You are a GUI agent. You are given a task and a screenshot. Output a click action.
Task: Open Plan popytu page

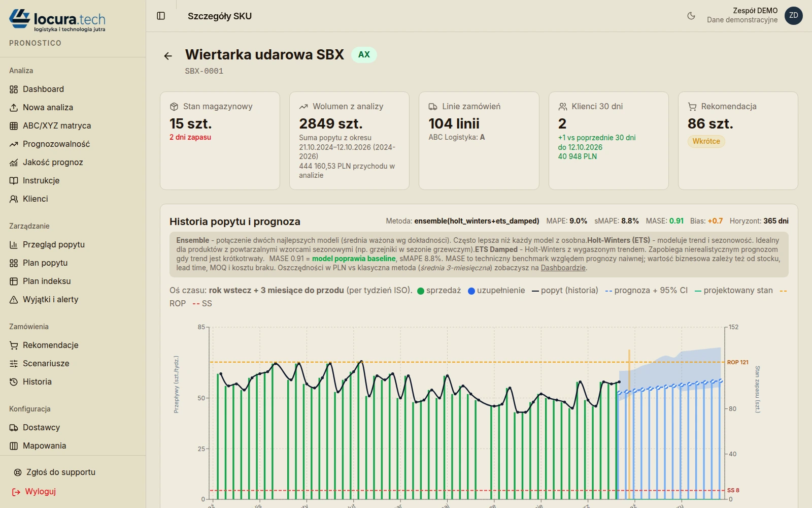(73, 263)
